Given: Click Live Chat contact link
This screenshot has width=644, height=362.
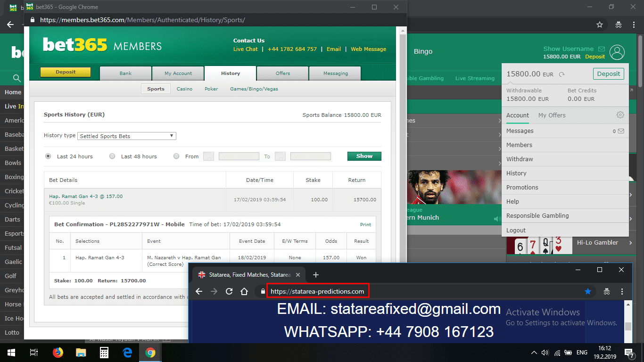Looking at the screenshot, I should [246, 49].
